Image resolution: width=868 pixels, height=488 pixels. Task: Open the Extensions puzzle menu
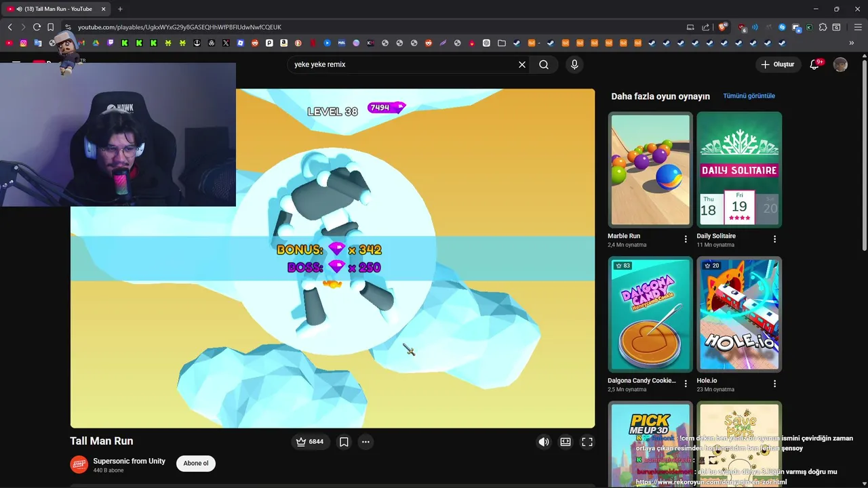pyautogui.click(x=823, y=27)
